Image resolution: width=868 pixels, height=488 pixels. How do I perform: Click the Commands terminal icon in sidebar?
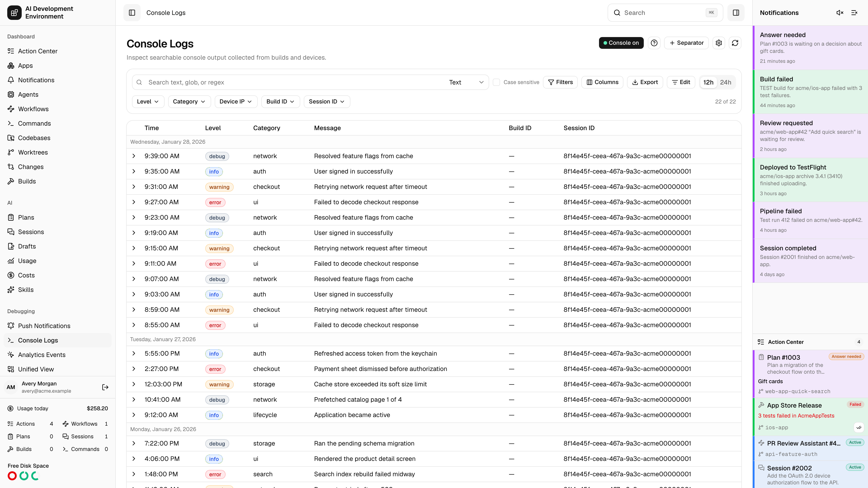tap(11, 124)
